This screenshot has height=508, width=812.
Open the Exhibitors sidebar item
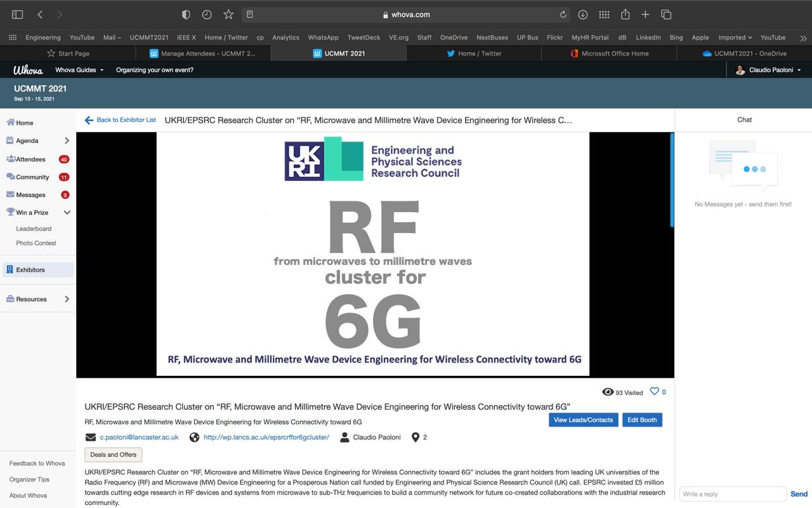click(x=30, y=270)
